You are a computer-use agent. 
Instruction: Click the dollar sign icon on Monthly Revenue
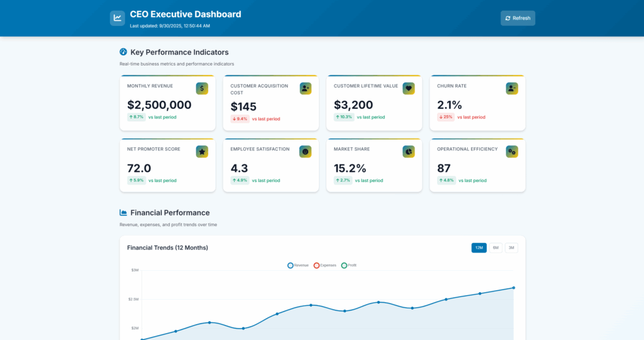pyautogui.click(x=202, y=89)
